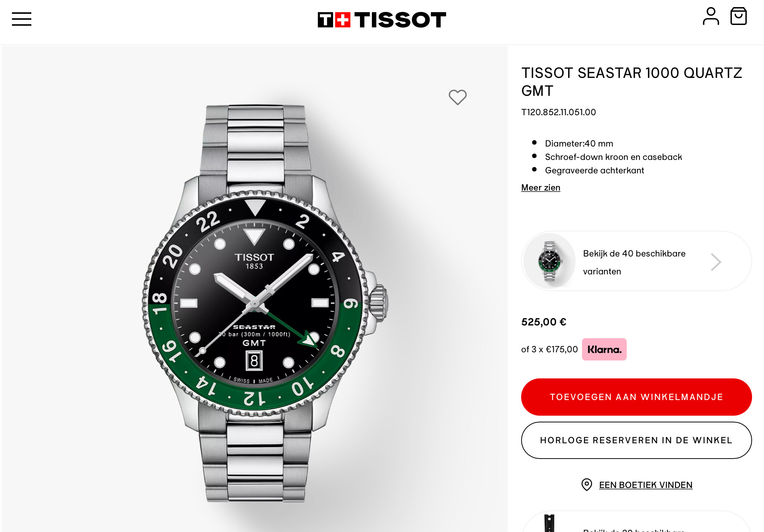Viewport: 764px width, 532px height.
Task: Open the shopping bag cart
Action: tap(738, 16)
